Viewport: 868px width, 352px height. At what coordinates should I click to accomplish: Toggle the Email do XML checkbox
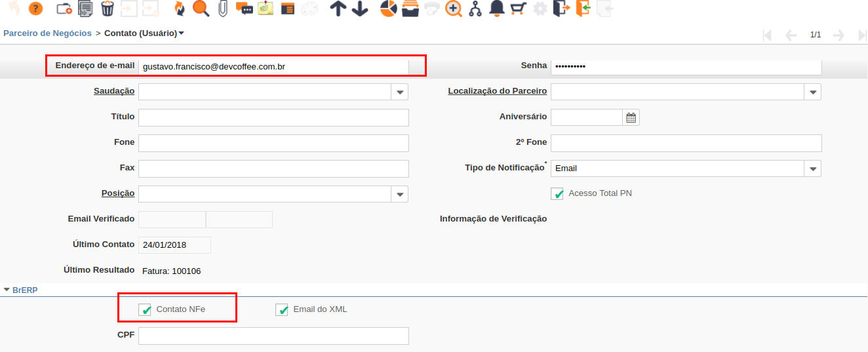282,309
